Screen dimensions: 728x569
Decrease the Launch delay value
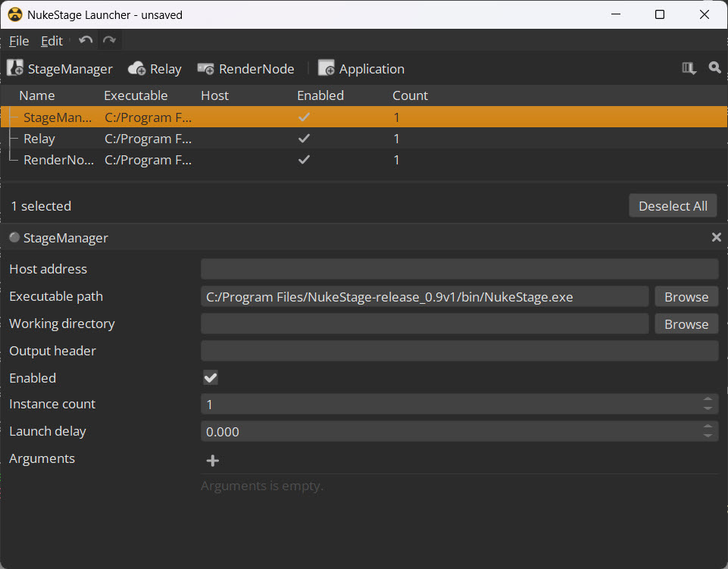[708, 436]
